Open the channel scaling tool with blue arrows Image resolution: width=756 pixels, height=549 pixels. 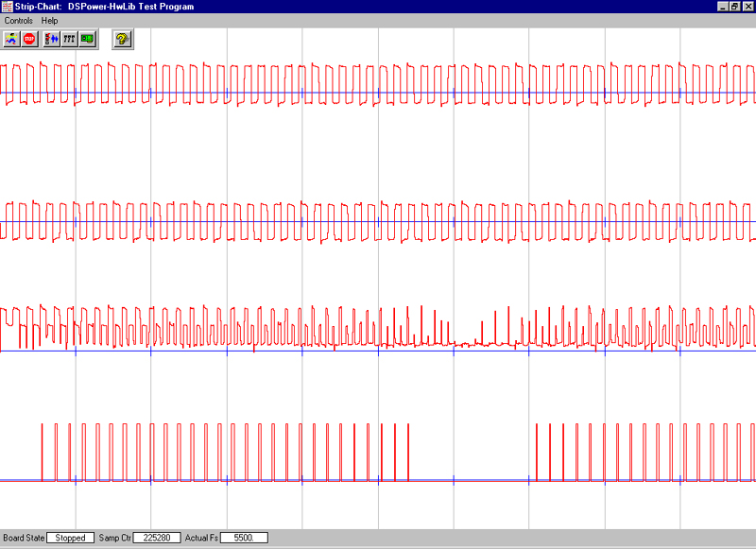pos(51,39)
